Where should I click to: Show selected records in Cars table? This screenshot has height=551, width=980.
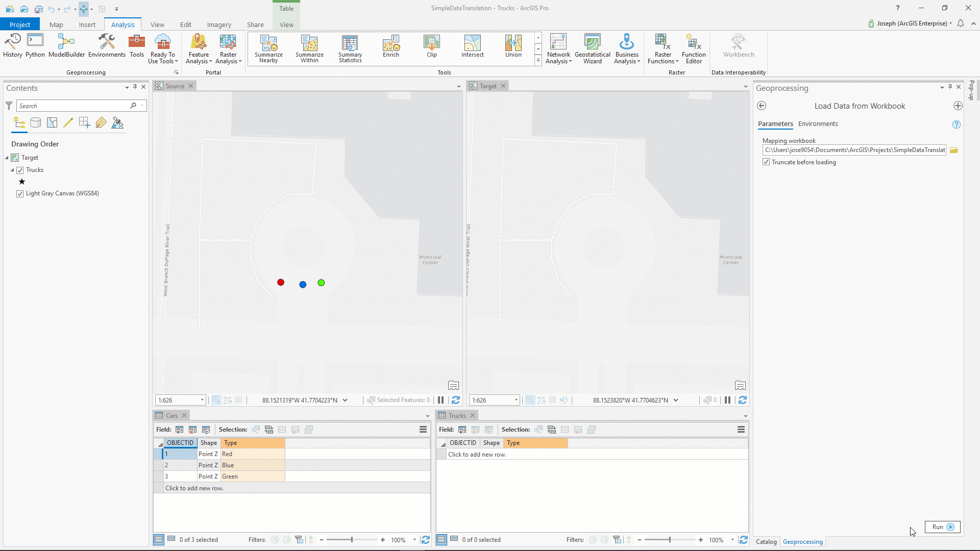coord(171,540)
